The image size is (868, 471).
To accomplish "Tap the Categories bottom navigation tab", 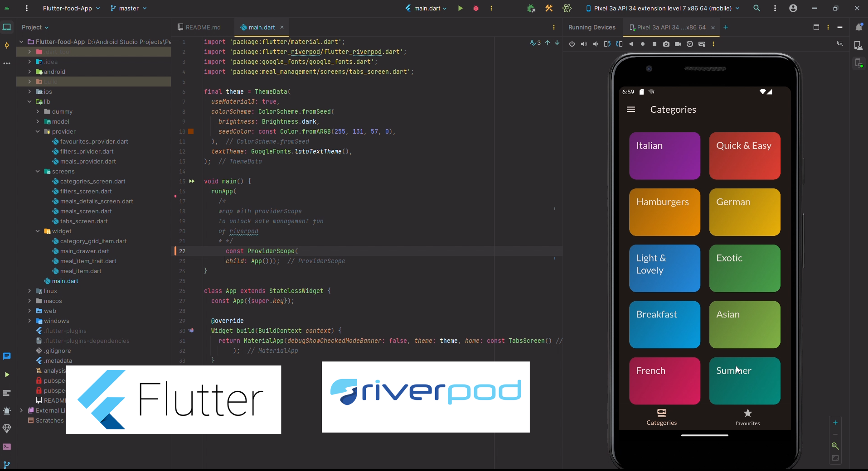I will tap(661, 417).
